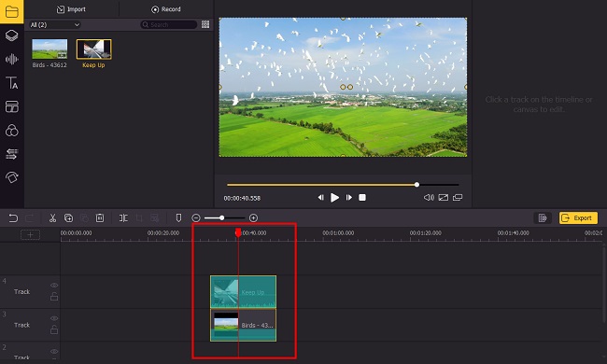
Task: Click the add track plus box
Action: click(x=30, y=234)
